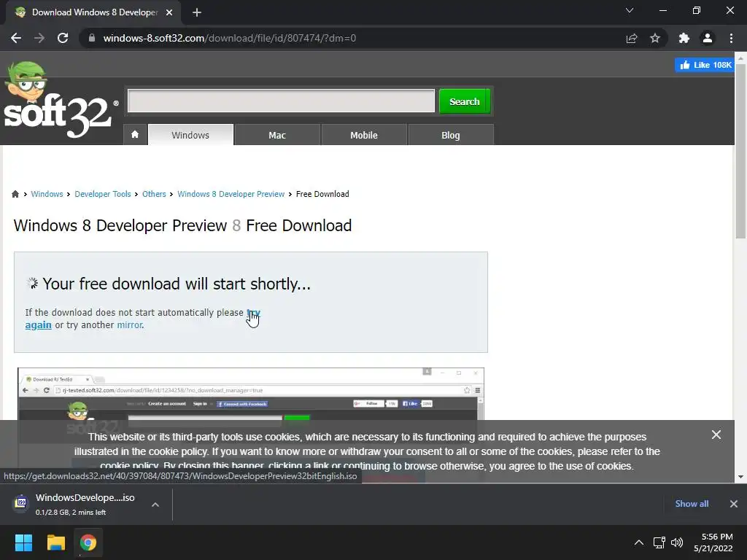This screenshot has height=560, width=747.
Task: Bookmark page with star icon
Action: click(655, 38)
